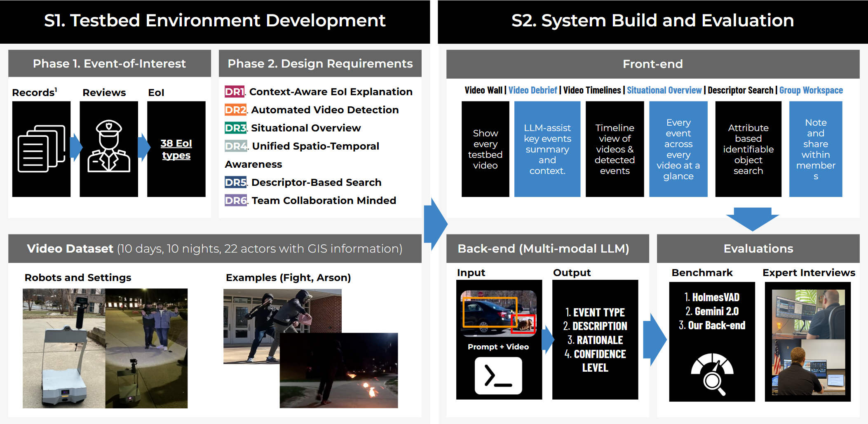Click the Expert Interviews photo of operators
This screenshot has height=424, width=868.
[x=808, y=342]
